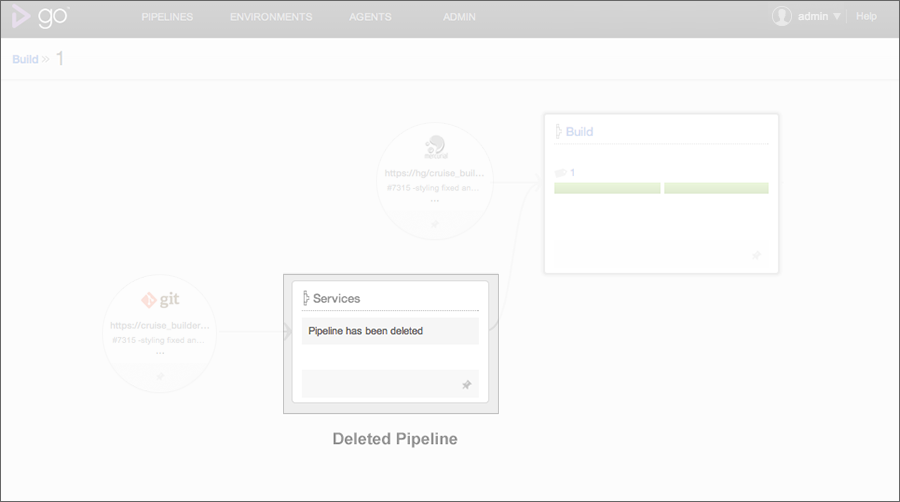Open the Help link
This screenshot has height=502, width=900.
[866, 17]
